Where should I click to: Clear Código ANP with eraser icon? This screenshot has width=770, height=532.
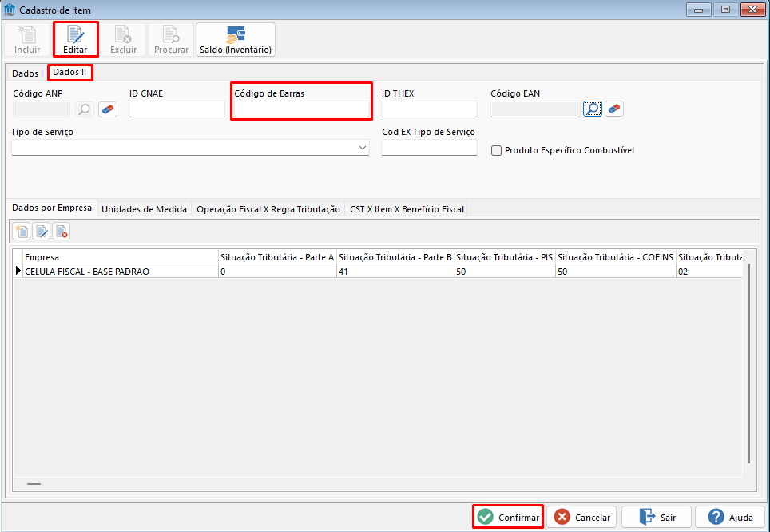(108, 109)
